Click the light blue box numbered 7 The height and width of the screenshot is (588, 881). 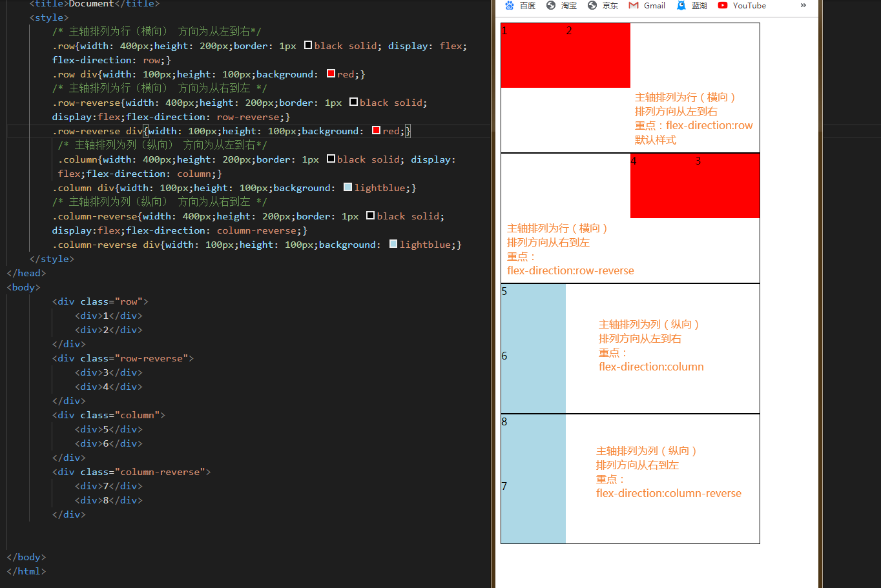point(534,511)
